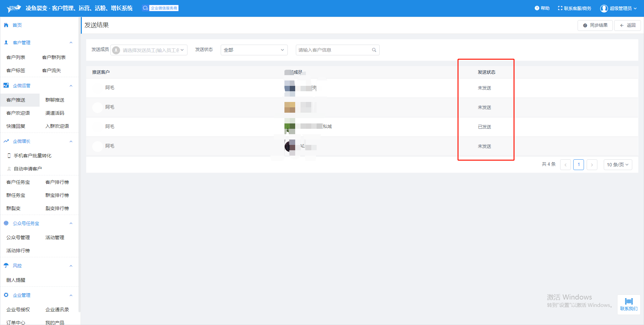The width and height of the screenshot is (644, 325).
Task: Collapse the 企微运营 sidebar section
Action: tap(71, 86)
